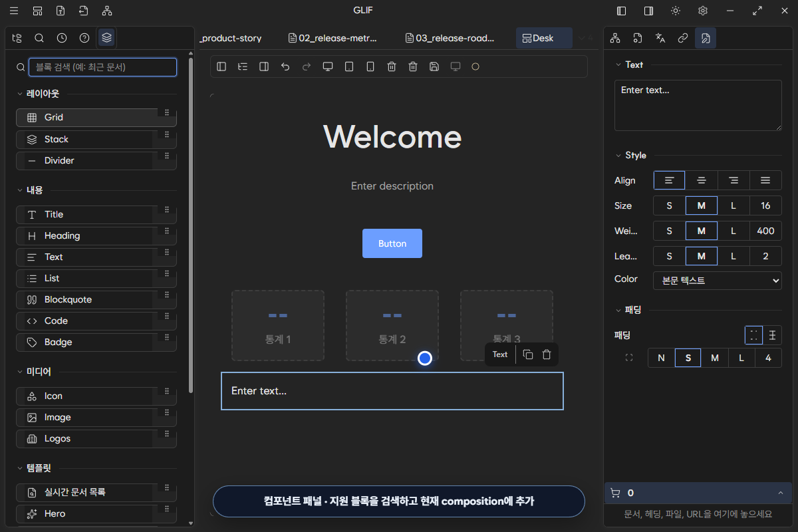798x532 pixels.
Task: Click the circle icon in editor toolbar
Action: [x=475, y=66]
